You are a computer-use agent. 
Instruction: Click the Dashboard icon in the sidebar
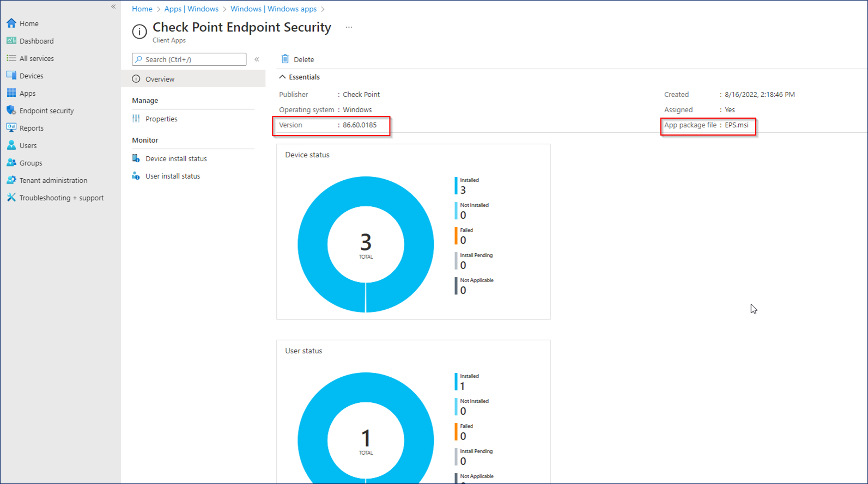tap(11, 41)
